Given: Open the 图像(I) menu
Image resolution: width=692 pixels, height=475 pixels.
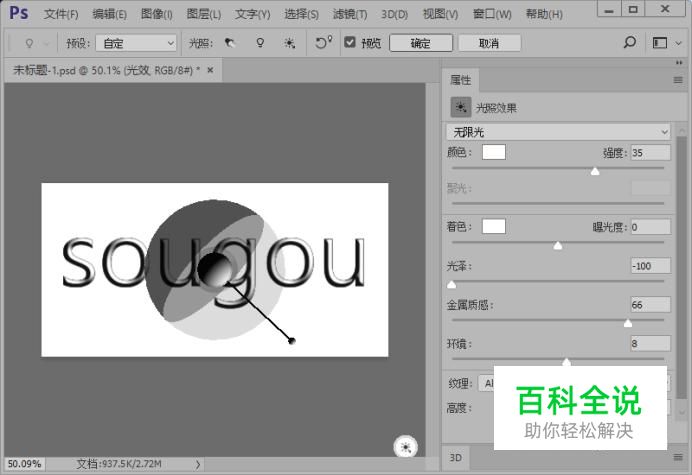Looking at the screenshot, I should (157, 14).
